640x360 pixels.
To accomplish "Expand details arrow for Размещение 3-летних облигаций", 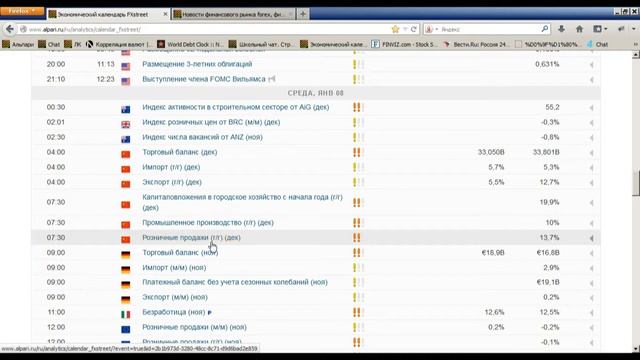I will [591, 64].
